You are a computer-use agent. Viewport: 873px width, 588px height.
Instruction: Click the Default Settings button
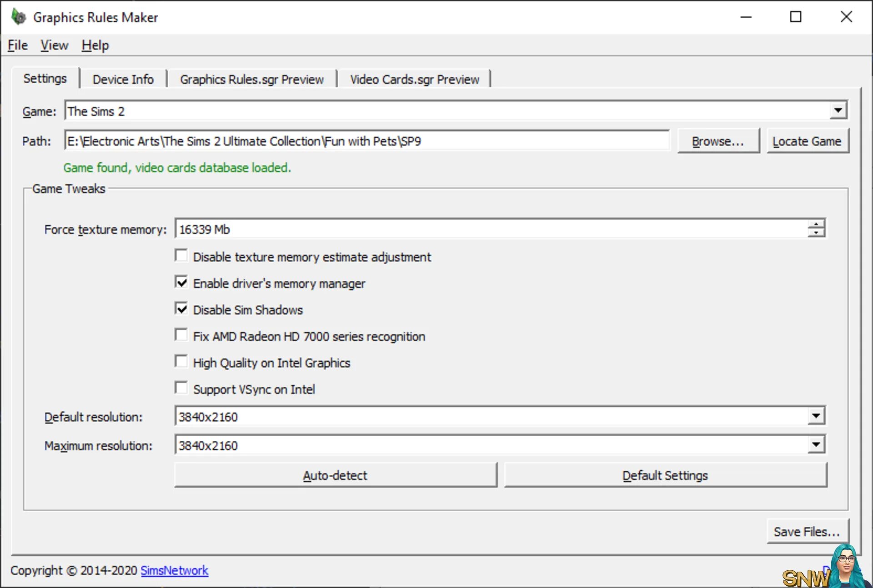[x=665, y=476]
